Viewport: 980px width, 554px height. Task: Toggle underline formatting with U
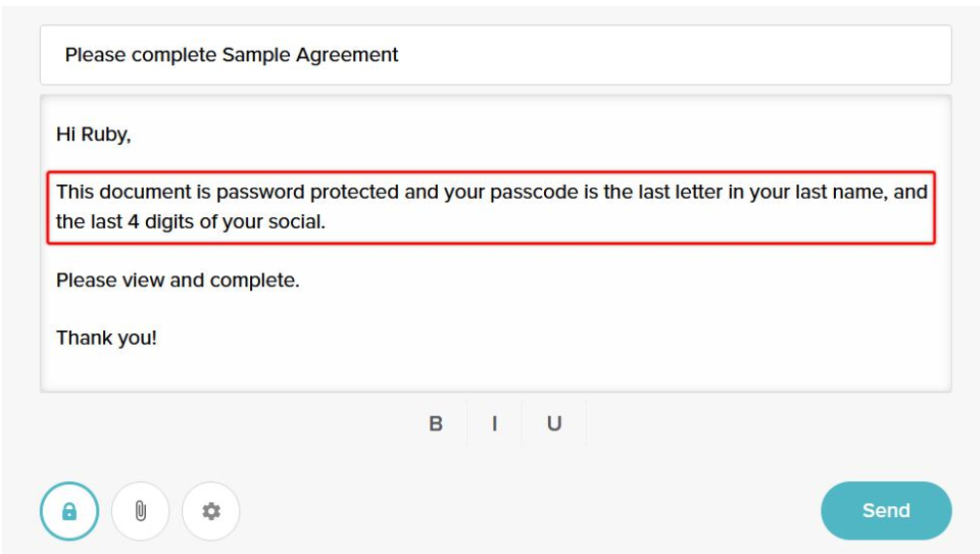[x=554, y=424]
